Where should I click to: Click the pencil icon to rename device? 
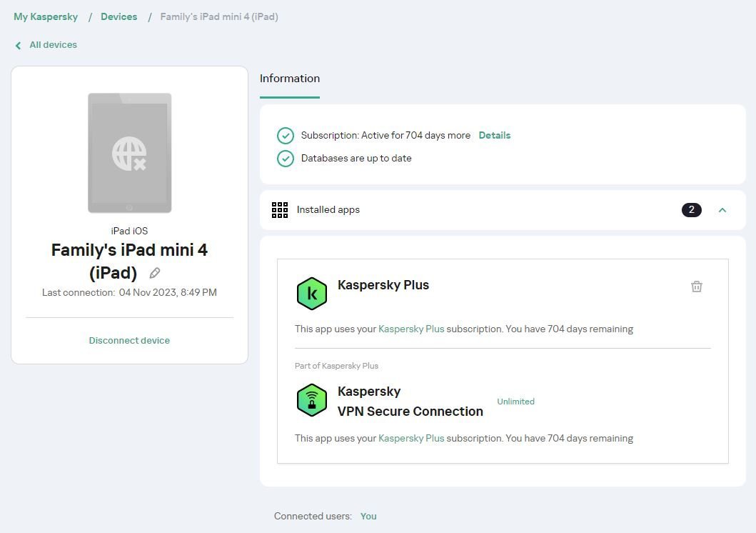155,273
